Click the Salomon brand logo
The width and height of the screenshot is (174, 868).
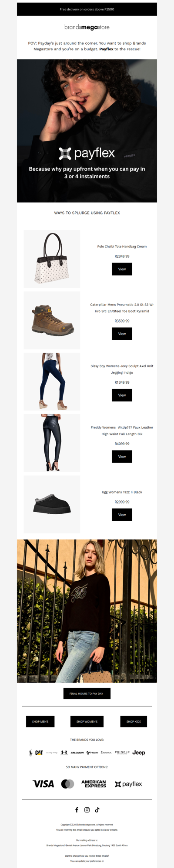[x=77, y=753]
